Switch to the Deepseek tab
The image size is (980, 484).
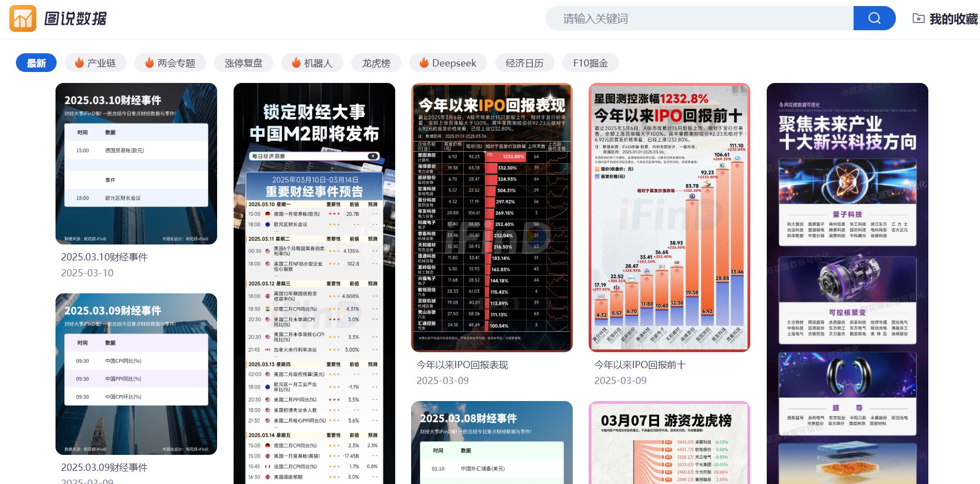pyautogui.click(x=448, y=63)
